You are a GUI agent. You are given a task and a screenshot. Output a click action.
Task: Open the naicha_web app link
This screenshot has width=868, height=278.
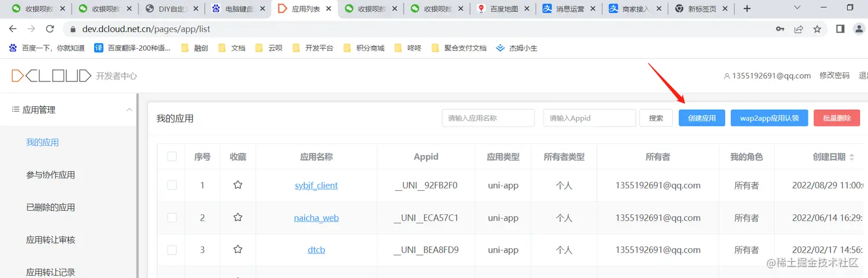[x=316, y=218]
